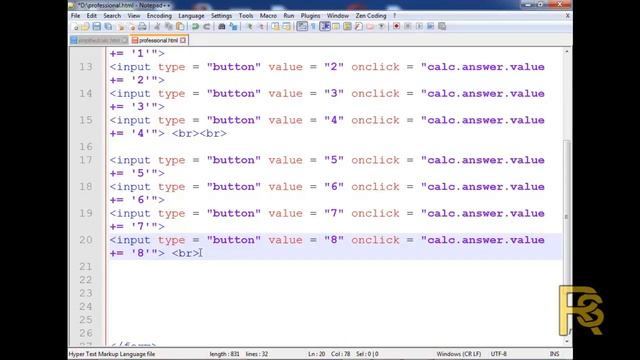The width and height of the screenshot is (640, 360).
Task: Open the Function List icon
Action: [x=359, y=27]
